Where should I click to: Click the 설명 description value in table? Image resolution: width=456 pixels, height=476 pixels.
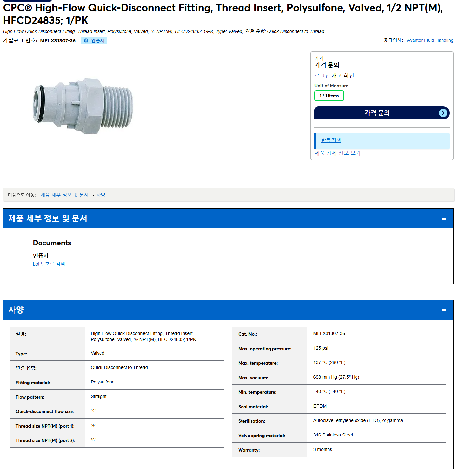tap(143, 337)
